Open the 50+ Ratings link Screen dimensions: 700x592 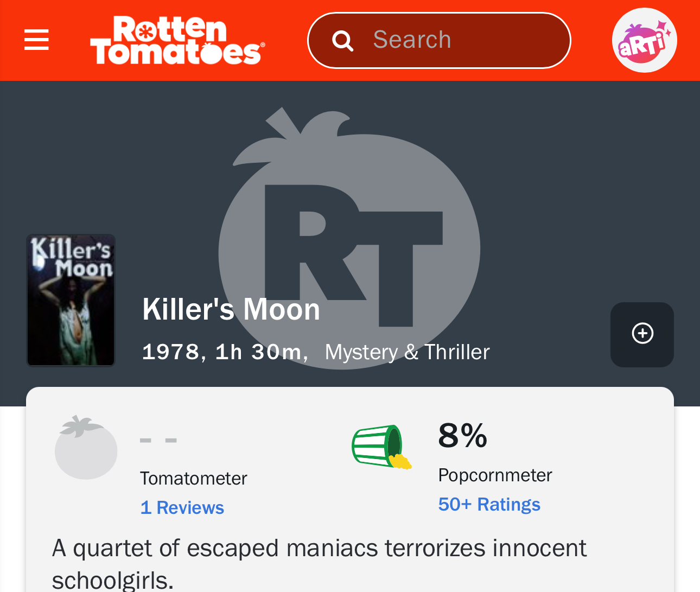coord(489,505)
